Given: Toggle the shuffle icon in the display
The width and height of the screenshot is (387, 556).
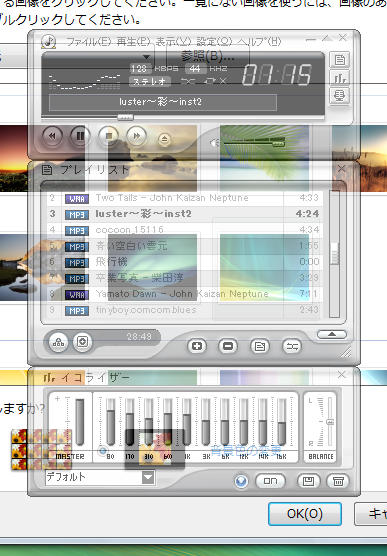Looking at the screenshot, I should pyautogui.click(x=188, y=81).
